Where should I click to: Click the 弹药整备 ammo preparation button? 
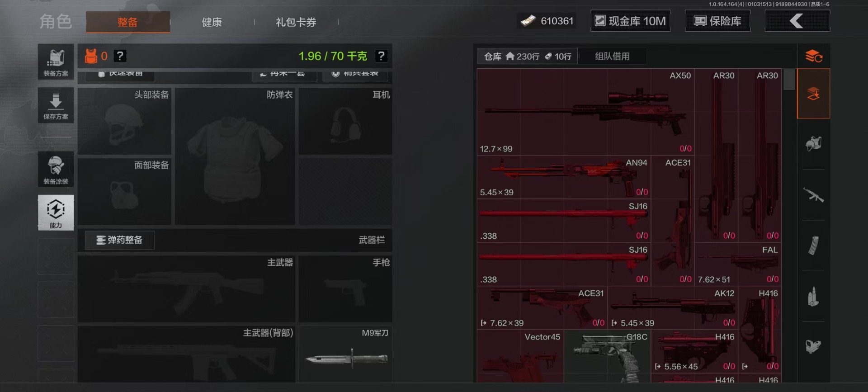pyautogui.click(x=120, y=240)
